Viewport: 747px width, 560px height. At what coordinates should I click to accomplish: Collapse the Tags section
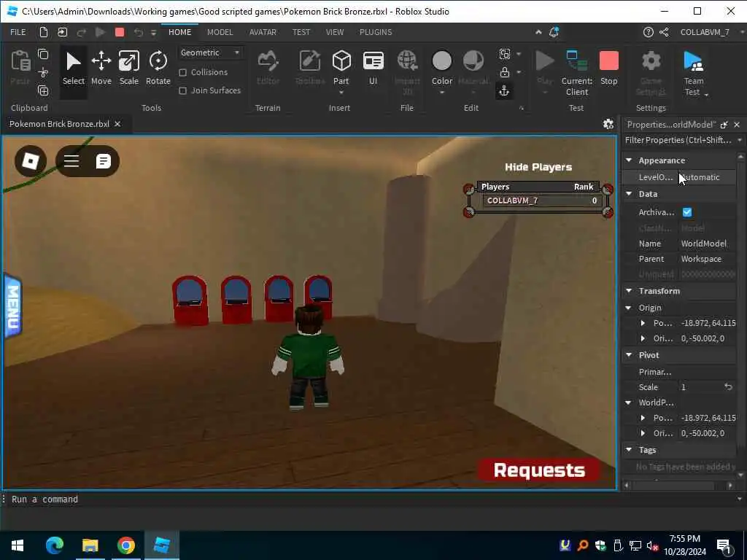click(629, 449)
